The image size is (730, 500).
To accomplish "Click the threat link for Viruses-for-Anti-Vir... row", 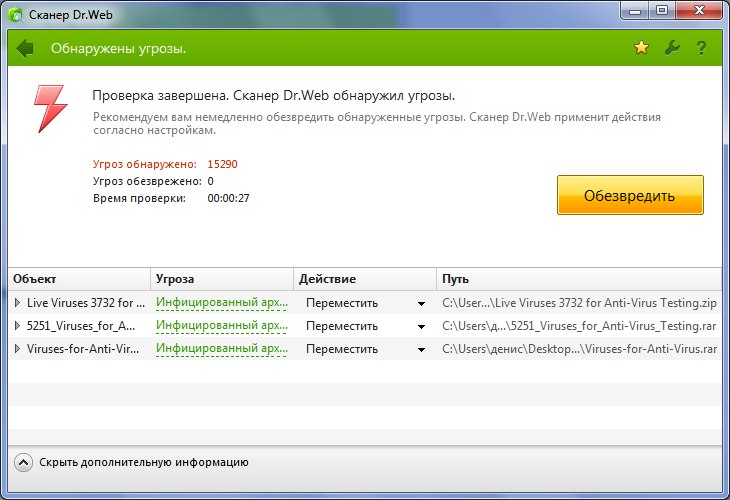I will 221,349.
